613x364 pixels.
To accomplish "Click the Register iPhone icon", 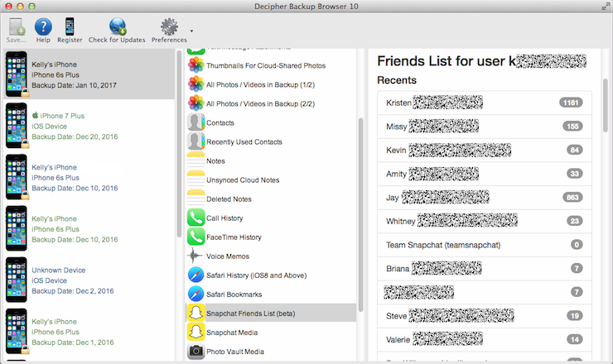I will pyautogui.click(x=70, y=26).
